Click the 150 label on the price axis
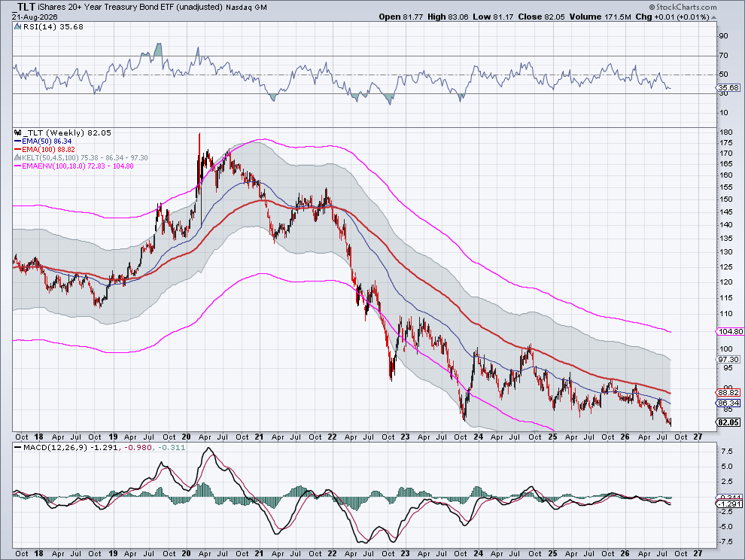The width and height of the screenshot is (745, 560). click(725, 199)
